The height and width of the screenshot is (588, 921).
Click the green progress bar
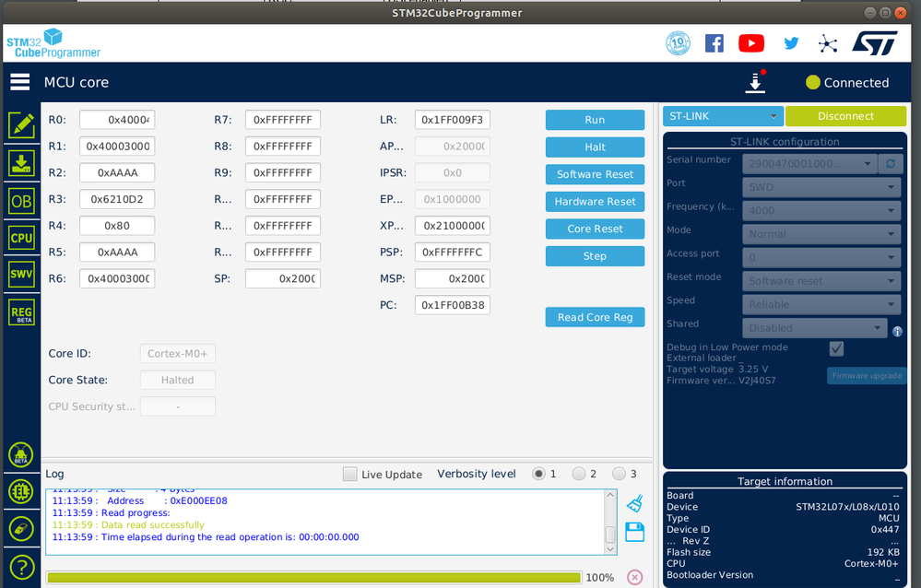pyautogui.click(x=314, y=578)
